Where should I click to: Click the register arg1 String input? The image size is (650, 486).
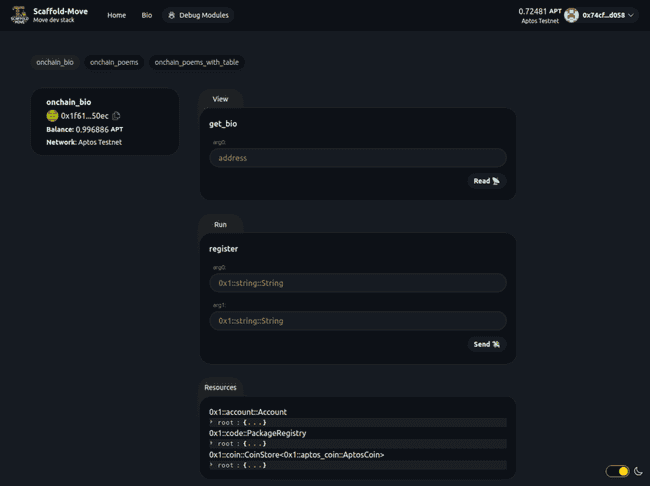coord(357,321)
